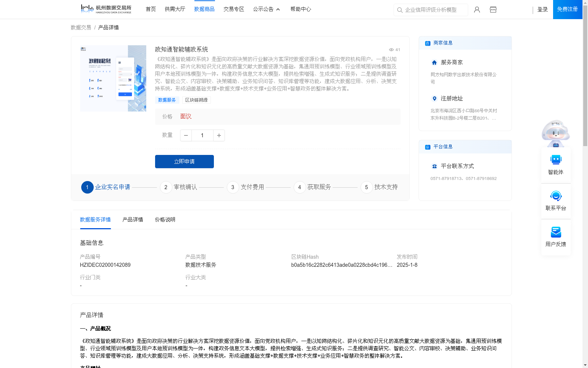Open 交易专区 navigation item
588x368 pixels.
234,9
